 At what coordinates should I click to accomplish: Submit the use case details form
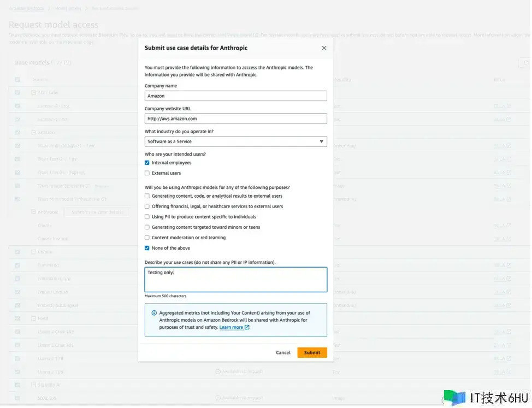click(312, 353)
